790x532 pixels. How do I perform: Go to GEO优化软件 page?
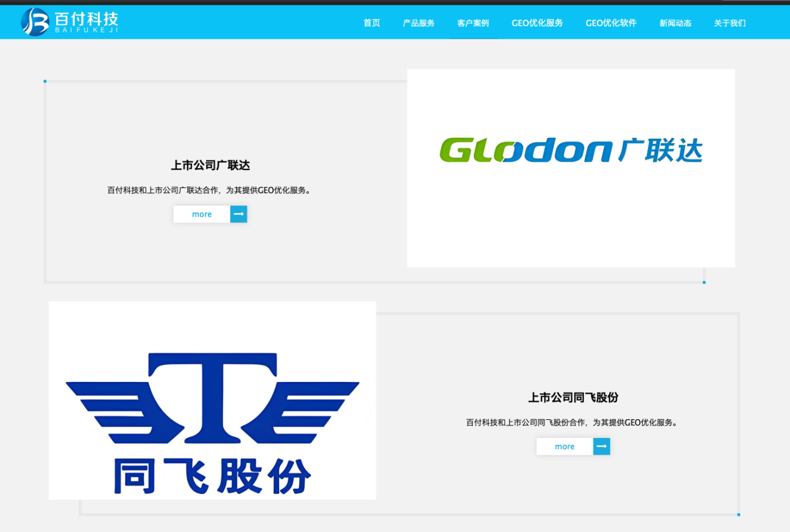pos(611,23)
